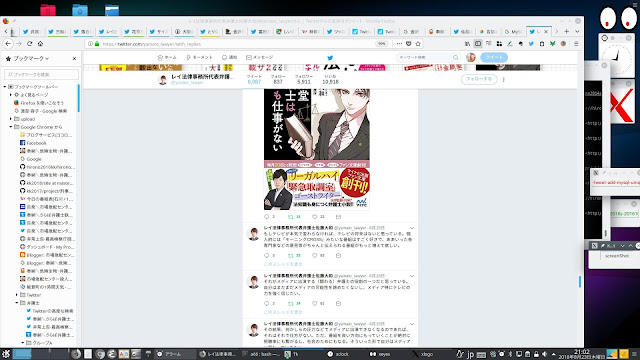The height and width of the screenshot is (360, 640).
Task: Open Twitter messages (メッセージ)
Action: [x=260, y=58]
